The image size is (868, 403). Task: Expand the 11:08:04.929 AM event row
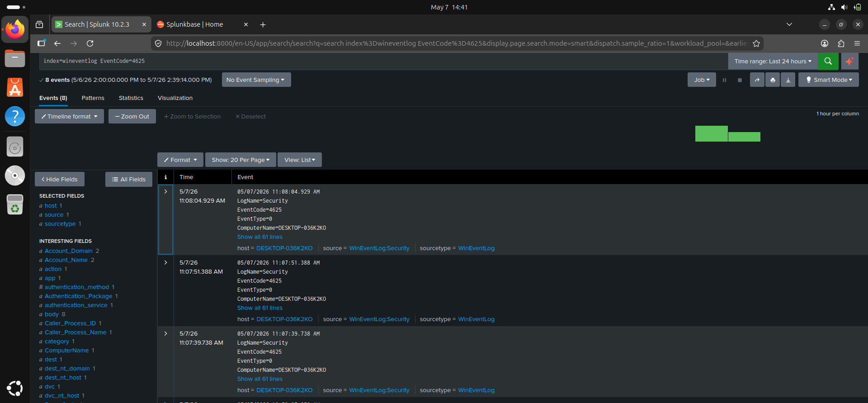(x=165, y=192)
